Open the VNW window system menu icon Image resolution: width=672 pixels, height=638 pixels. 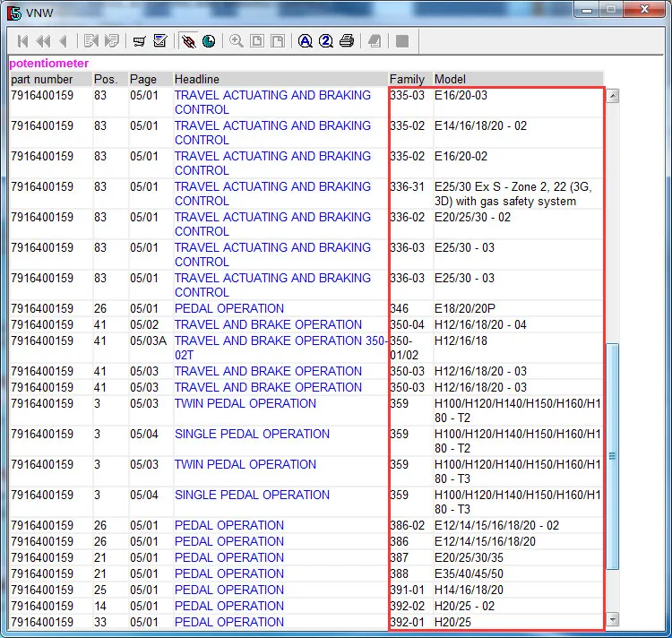pyautogui.click(x=13, y=13)
